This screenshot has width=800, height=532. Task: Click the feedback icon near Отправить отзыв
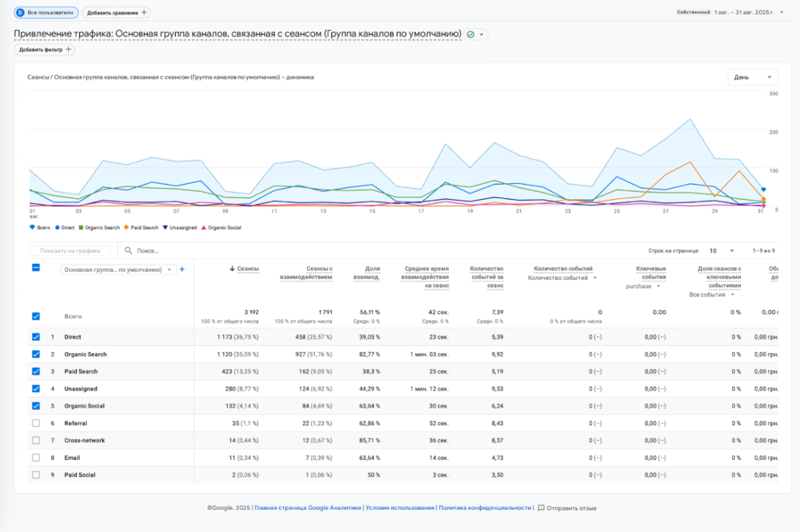541,508
